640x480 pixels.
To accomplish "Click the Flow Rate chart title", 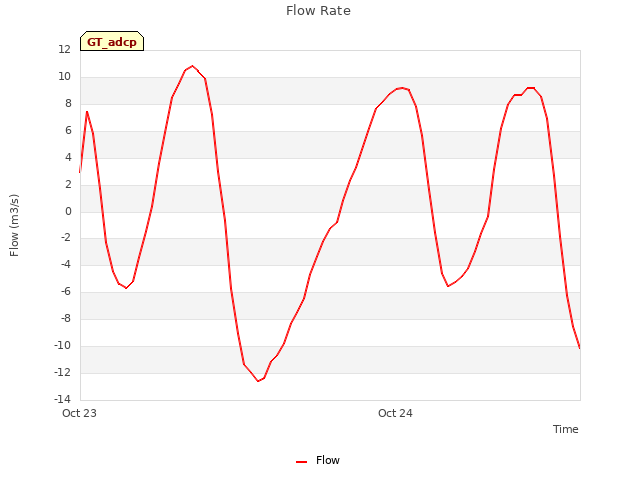I will coord(318,11).
